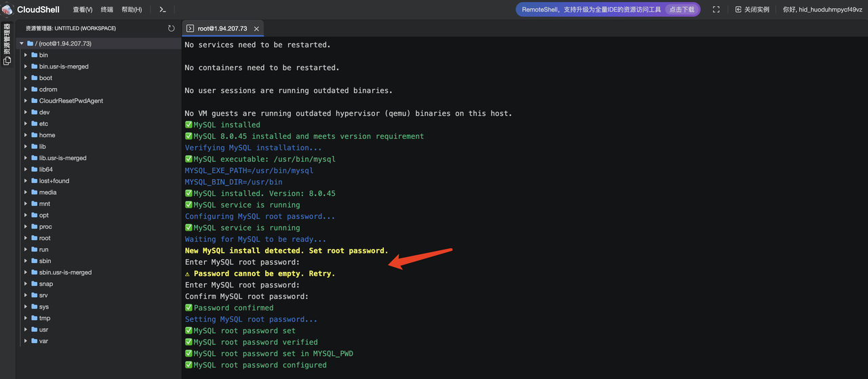Expand the proc folder arrow
Viewport: 868px width, 379px height.
click(x=26, y=226)
